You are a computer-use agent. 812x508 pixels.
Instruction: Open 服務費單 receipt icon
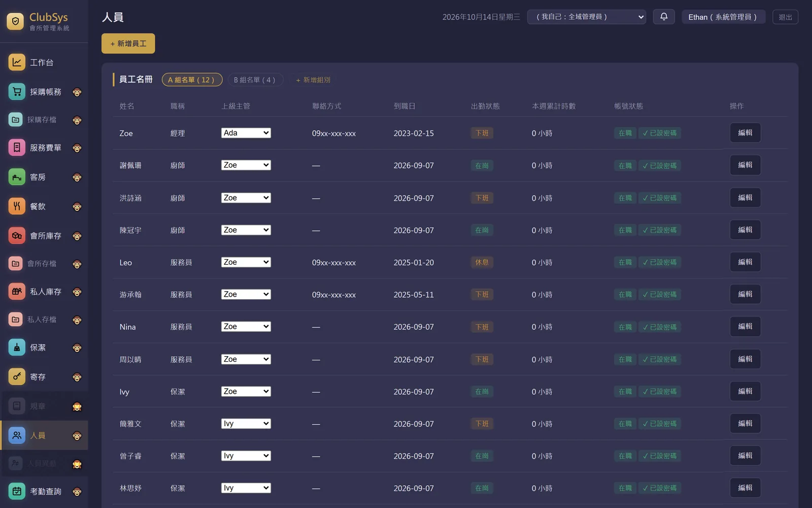tap(17, 148)
